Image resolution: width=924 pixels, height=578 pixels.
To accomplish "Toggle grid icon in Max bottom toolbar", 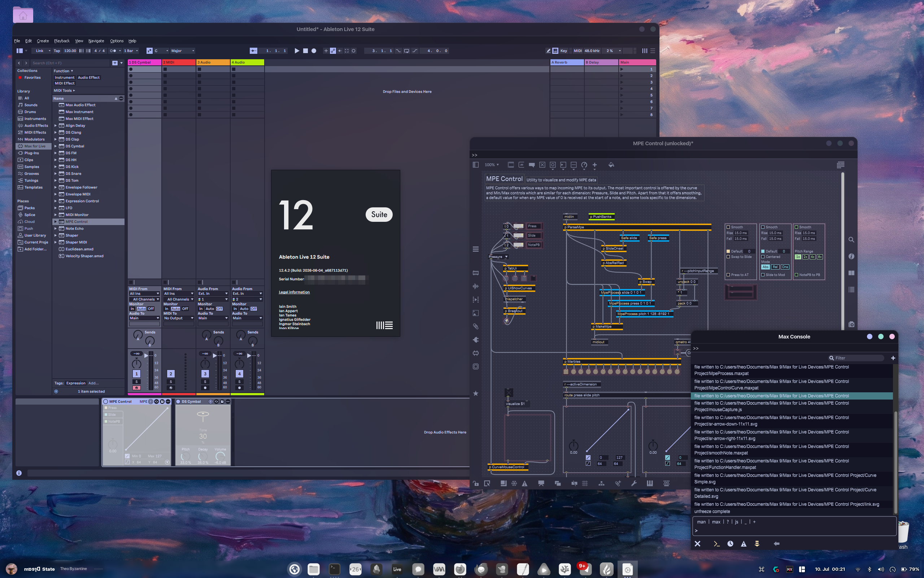I will tap(585, 484).
